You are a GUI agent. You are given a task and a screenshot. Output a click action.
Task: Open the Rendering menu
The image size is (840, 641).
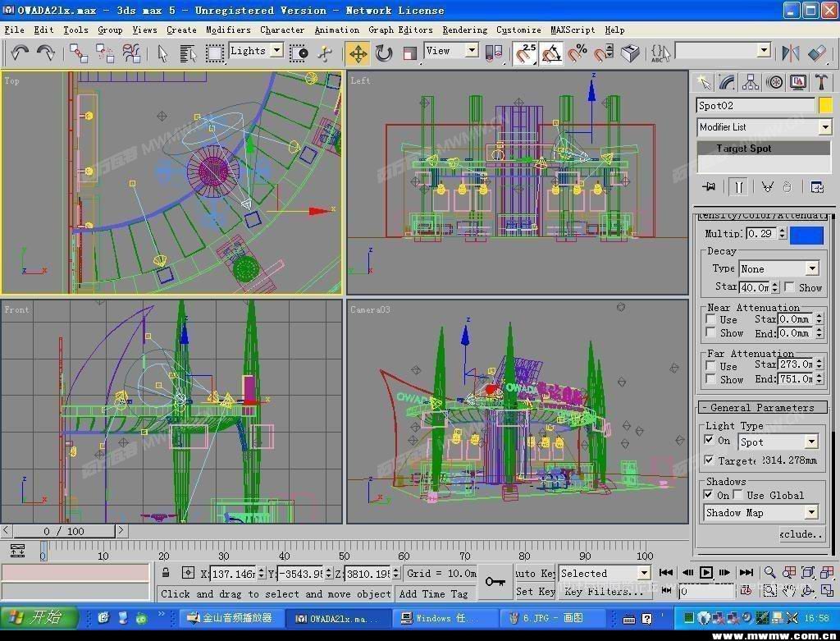[464, 30]
